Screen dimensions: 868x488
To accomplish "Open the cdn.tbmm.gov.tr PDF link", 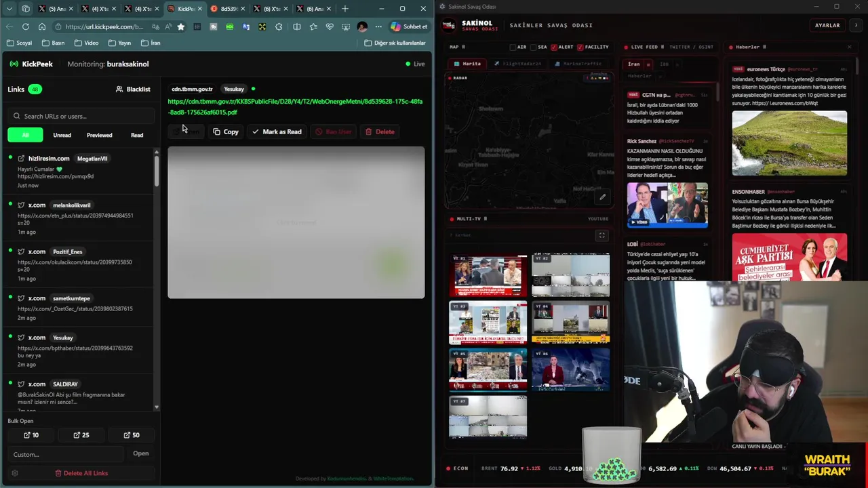I will [x=295, y=107].
